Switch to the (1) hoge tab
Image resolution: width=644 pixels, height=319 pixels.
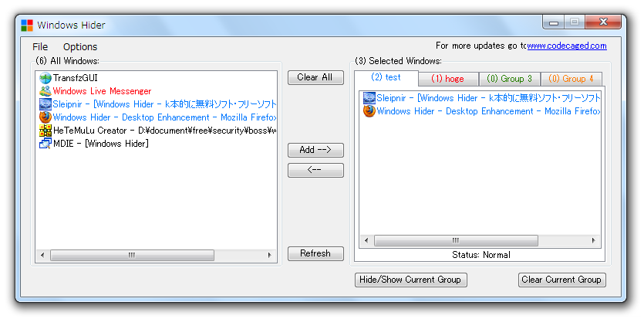click(x=448, y=79)
